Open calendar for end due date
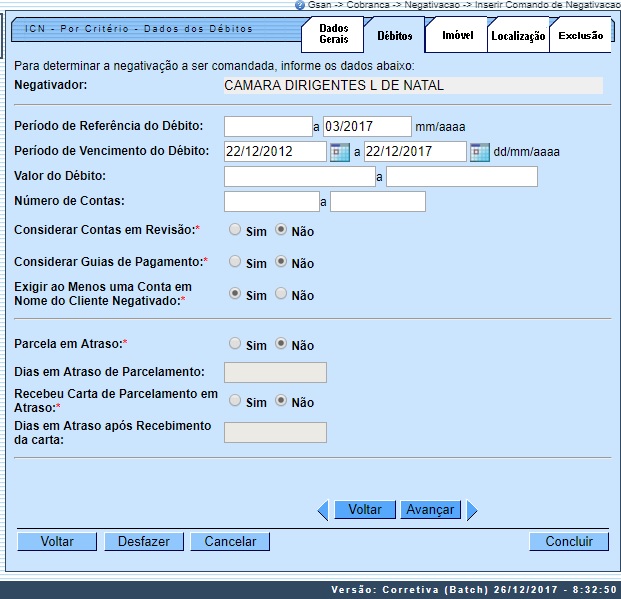The width and height of the screenshot is (621, 599). point(479,152)
